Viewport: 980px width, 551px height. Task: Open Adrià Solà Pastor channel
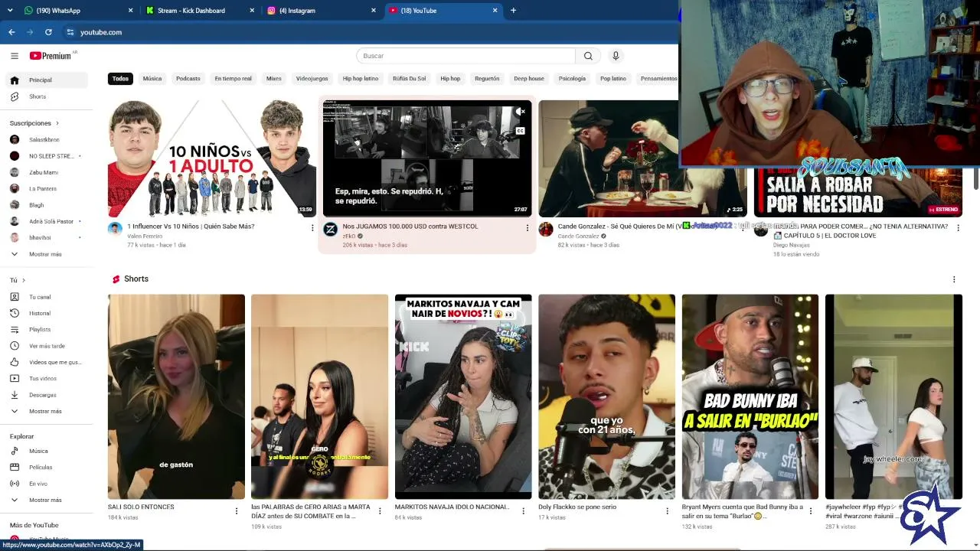(x=47, y=222)
